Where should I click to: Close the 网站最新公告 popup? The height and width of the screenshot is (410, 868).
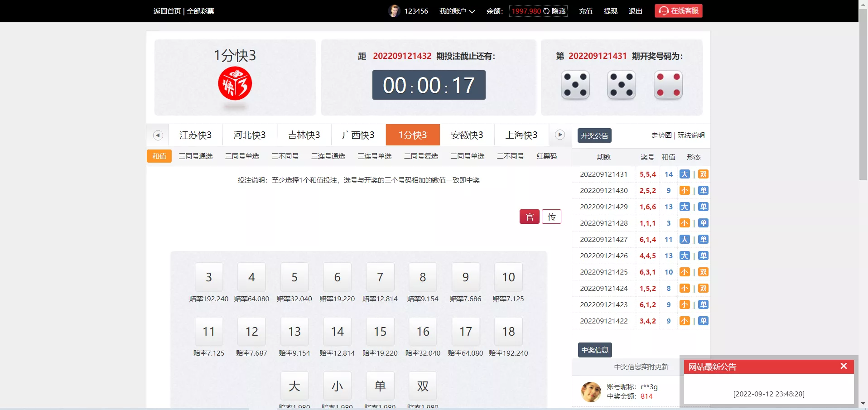844,366
